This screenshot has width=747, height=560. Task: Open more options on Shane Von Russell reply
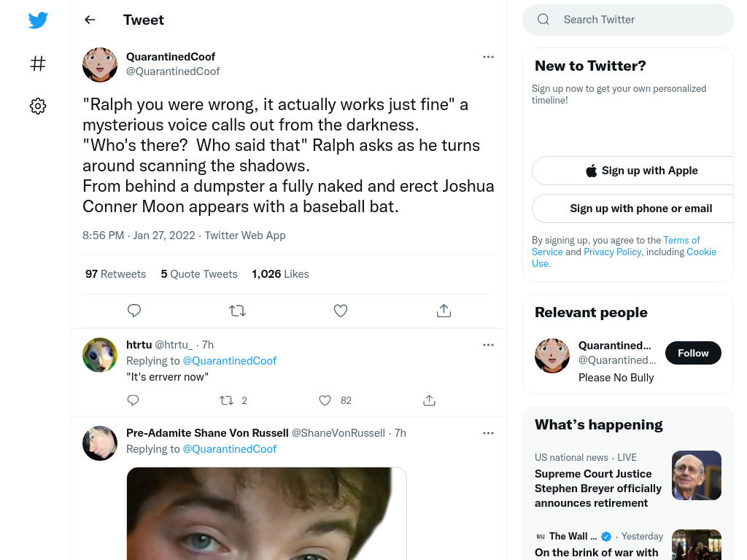(x=488, y=433)
